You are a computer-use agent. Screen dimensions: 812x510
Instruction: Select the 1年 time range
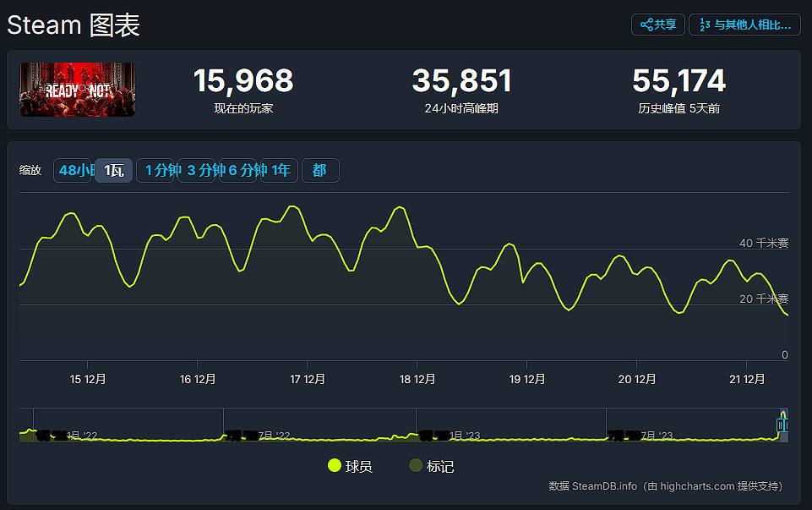click(x=279, y=170)
